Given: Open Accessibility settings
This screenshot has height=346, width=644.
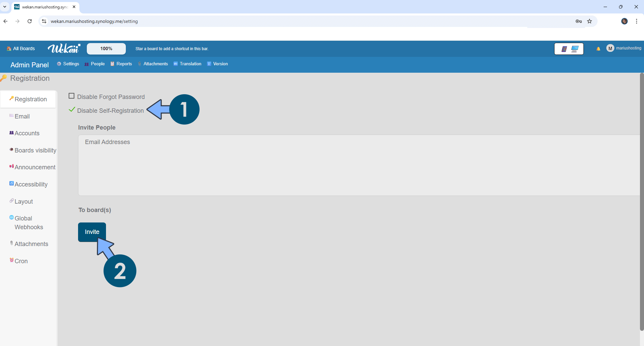Looking at the screenshot, I should tap(31, 184).
